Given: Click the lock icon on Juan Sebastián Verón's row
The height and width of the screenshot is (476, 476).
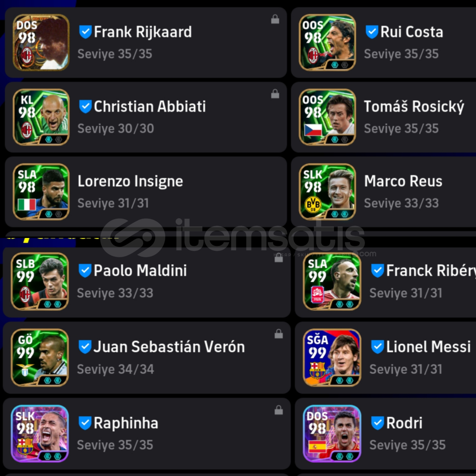Looking at the screenshot, I should (x=279, y=334).
